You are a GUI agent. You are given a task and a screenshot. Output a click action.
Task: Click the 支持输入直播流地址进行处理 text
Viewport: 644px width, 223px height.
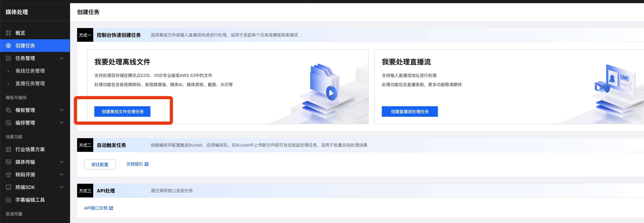click(409, 76)
